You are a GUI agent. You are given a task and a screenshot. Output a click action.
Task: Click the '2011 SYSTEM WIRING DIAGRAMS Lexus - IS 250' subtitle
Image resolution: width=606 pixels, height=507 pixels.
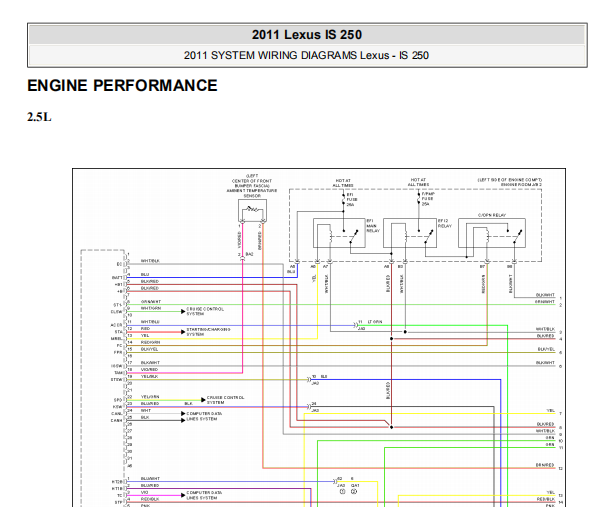tap(306, 55)
